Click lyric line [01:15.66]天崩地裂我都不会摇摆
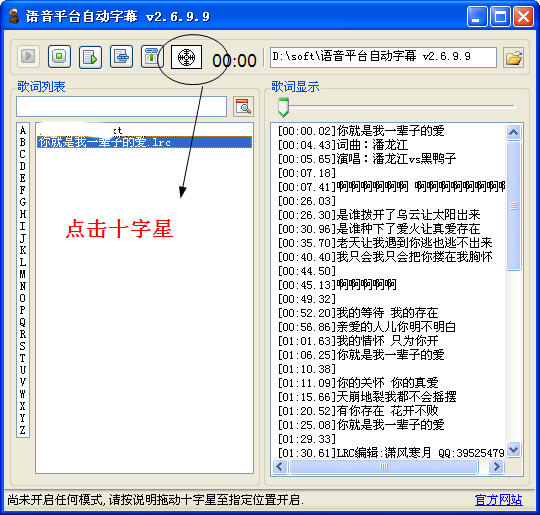This screenshot has height=515, width=540. [x=367, y=397]
